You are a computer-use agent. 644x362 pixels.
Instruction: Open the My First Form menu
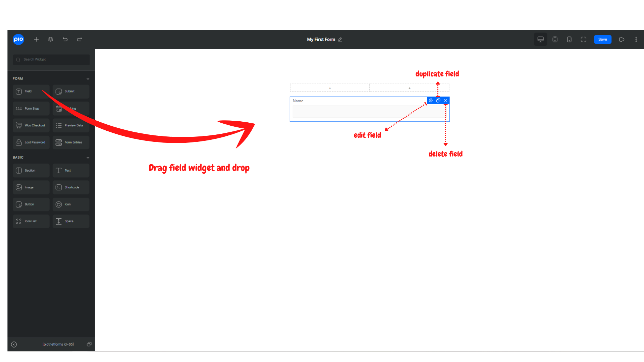321,39
